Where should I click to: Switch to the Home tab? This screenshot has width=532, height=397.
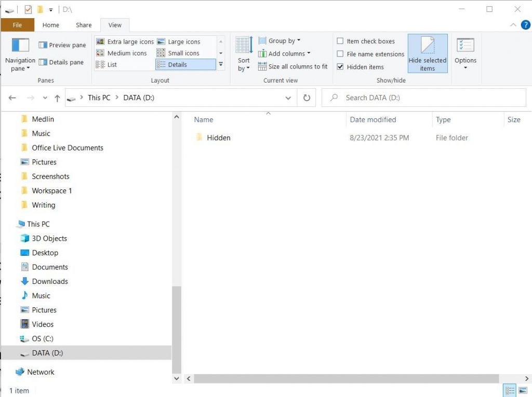(x=50, y=24)
